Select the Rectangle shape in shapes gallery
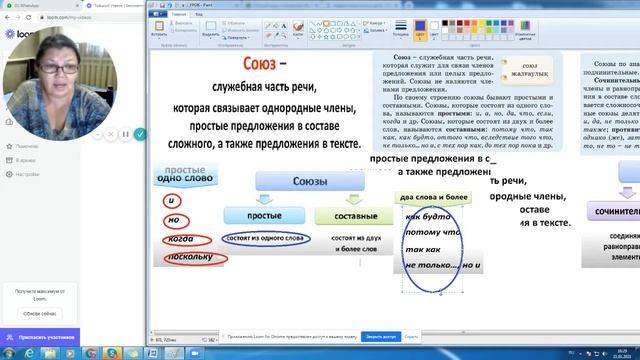Image resolution: width=640 pixels, height=360 pixels. (x=333, y=24)
